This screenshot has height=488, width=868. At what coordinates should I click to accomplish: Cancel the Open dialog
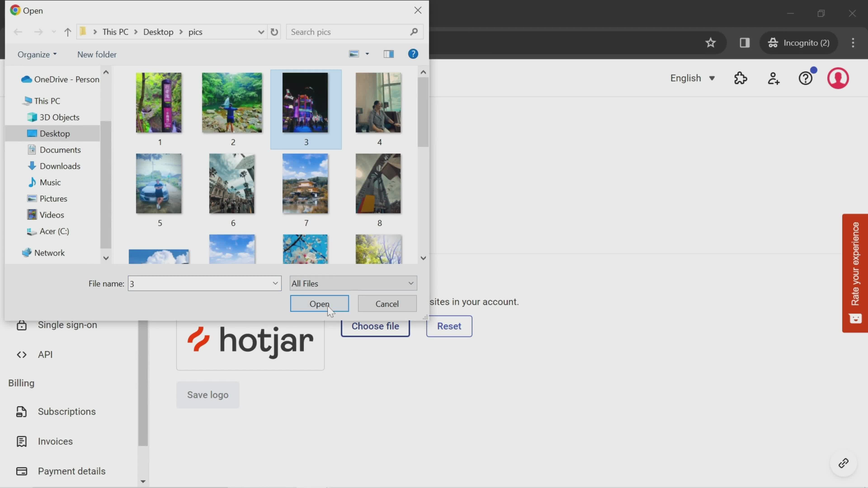(387, 303)
